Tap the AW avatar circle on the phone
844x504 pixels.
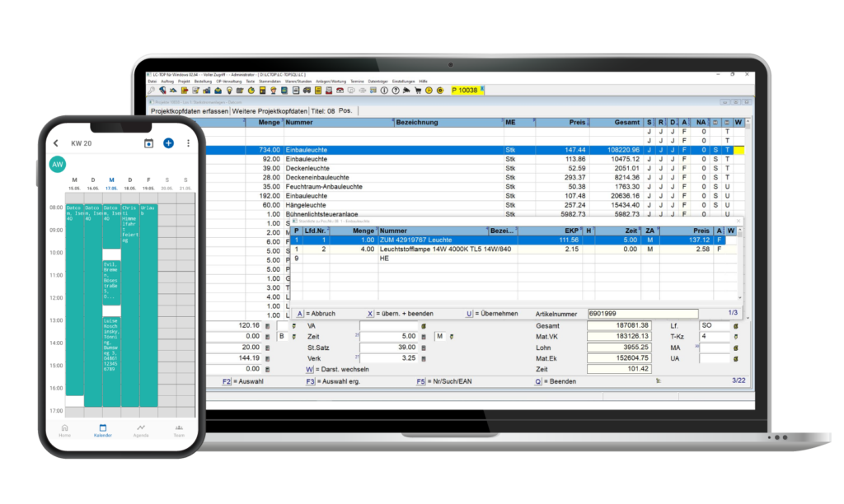pyautogui.click(x=58, y=164)
